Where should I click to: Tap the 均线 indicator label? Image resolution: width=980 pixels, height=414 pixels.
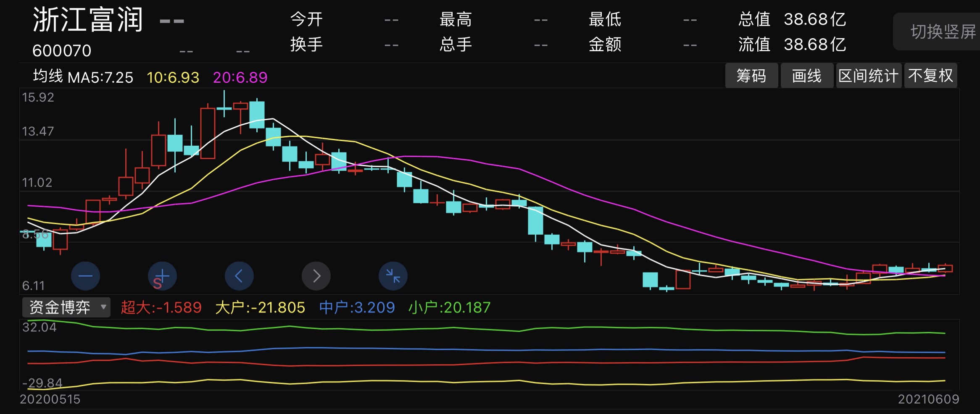click(x=48, y=76)
